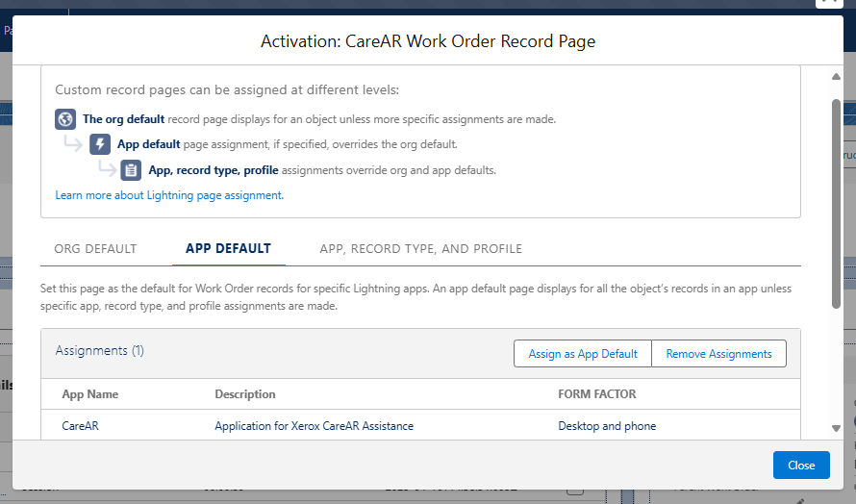The height and width of the screenshot is (504, 856).
Task: Click the record type clipboard icon
Action: (131, 170)
